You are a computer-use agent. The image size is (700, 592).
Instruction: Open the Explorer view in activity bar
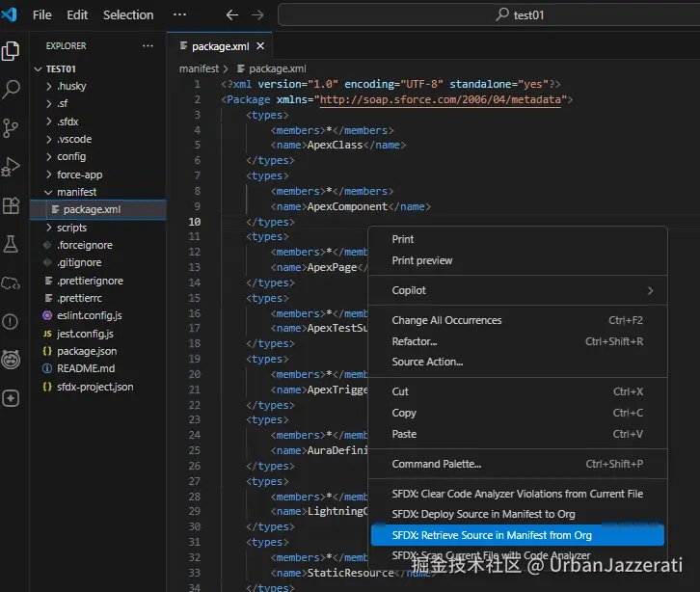point(12,51)
